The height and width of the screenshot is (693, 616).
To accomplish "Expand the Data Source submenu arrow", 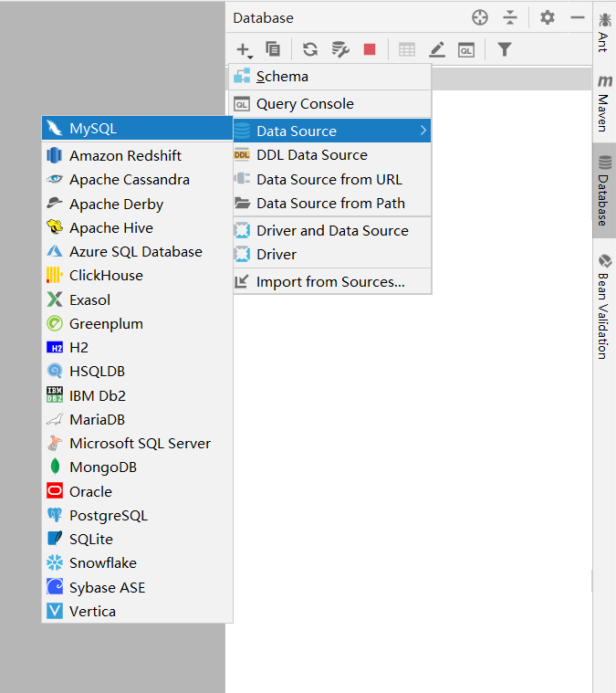I will pyautogui.click(x=423, y=131).
